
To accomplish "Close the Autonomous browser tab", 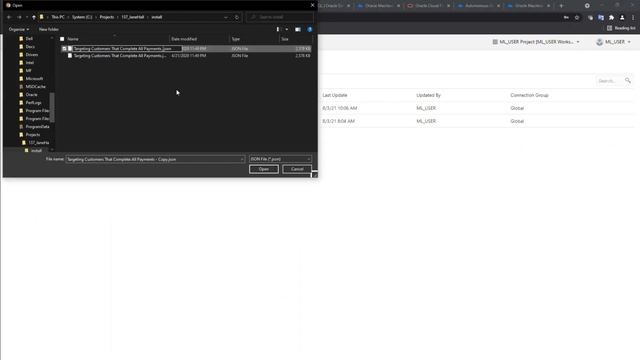I will coord(498,6).
